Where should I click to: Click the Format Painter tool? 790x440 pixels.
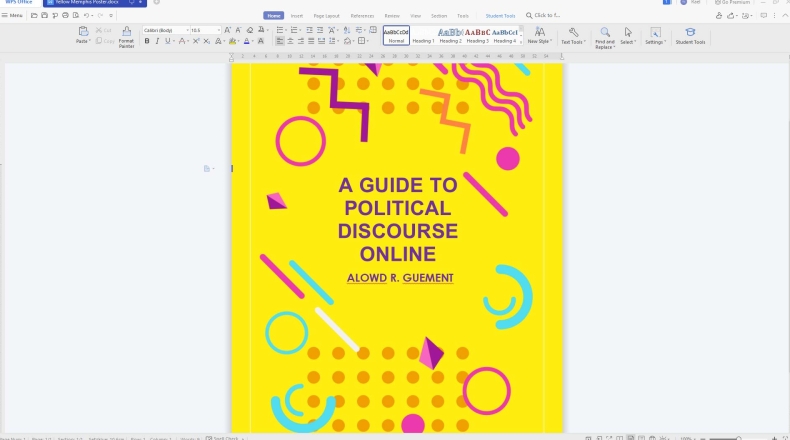tap(126, 36)
